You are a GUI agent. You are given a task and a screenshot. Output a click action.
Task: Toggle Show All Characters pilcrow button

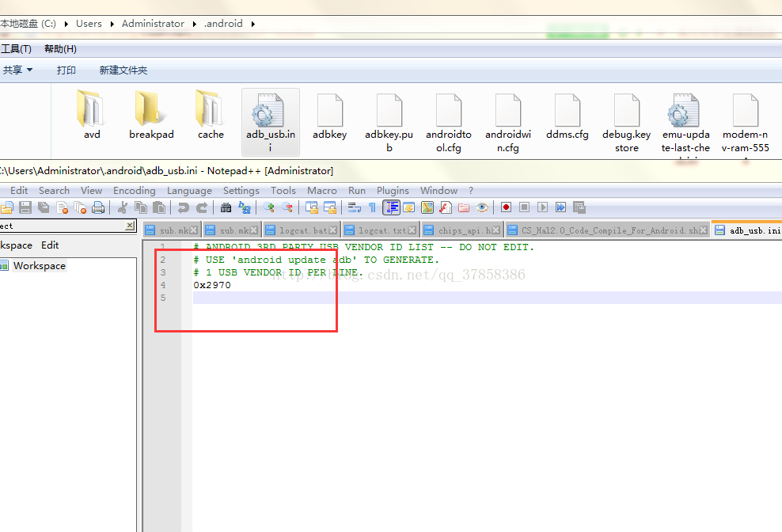point(373,207)
